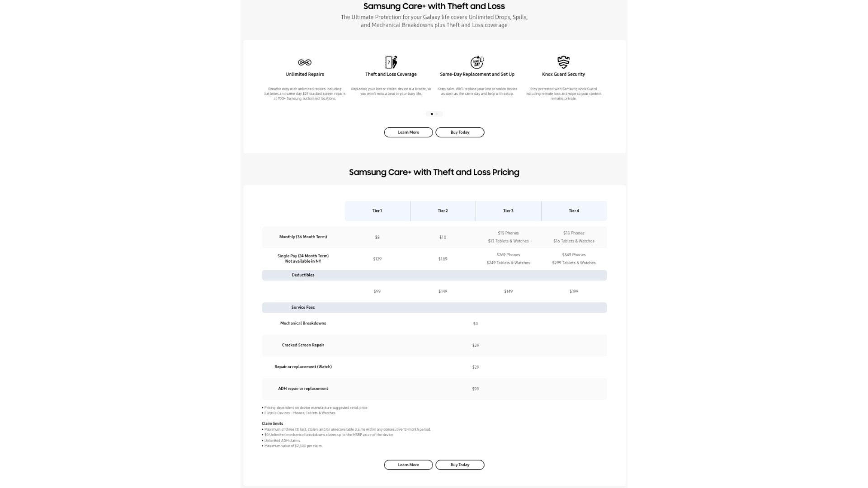Viewport: 868px width, 488px height.
Task: Click Learn More below the claim limits
Action: click(x=408, y=465)
